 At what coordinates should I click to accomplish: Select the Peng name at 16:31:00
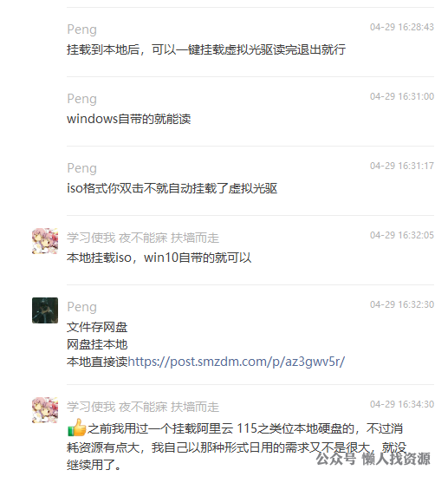click(x=82, y=99)
